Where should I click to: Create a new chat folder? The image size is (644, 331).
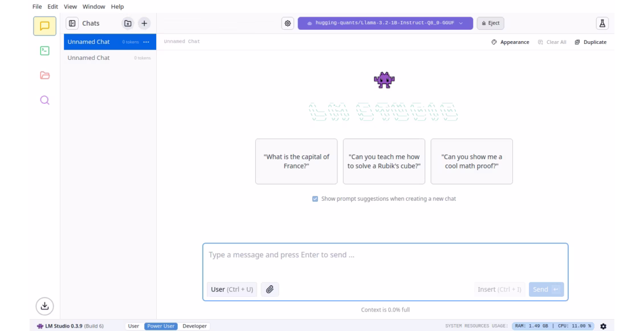click(x=128, y=23)
